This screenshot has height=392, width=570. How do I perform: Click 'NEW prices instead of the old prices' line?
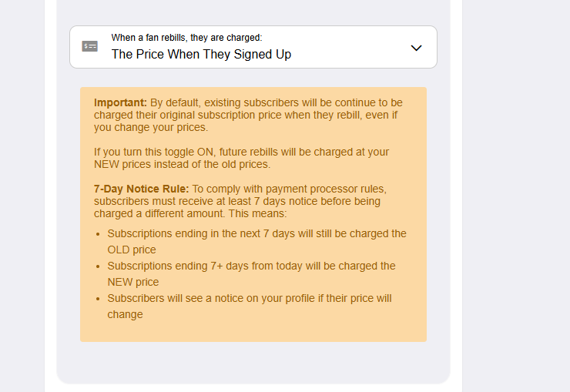pyautogui.click(x=182, y=164)
